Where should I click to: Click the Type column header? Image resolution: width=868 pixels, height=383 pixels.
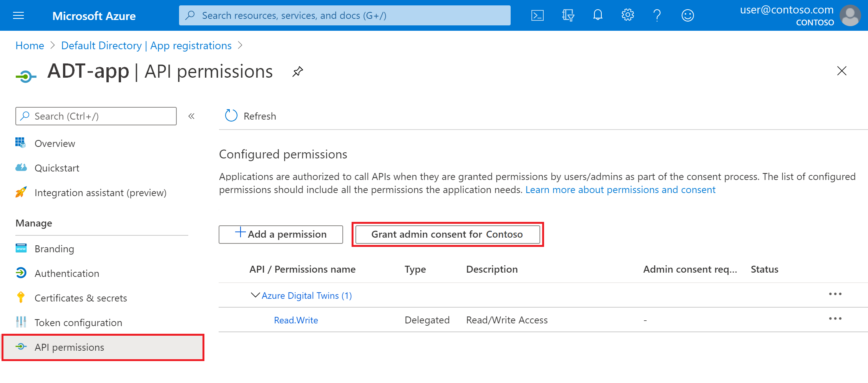pos(415,269)
